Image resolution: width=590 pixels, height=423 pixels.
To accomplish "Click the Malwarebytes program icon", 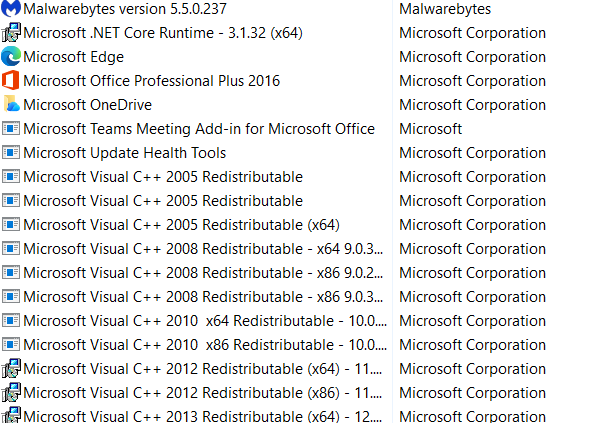I will point(11,8).
